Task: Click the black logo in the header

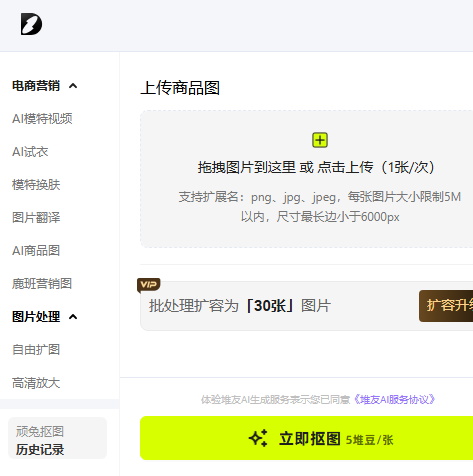Action: 31,24
